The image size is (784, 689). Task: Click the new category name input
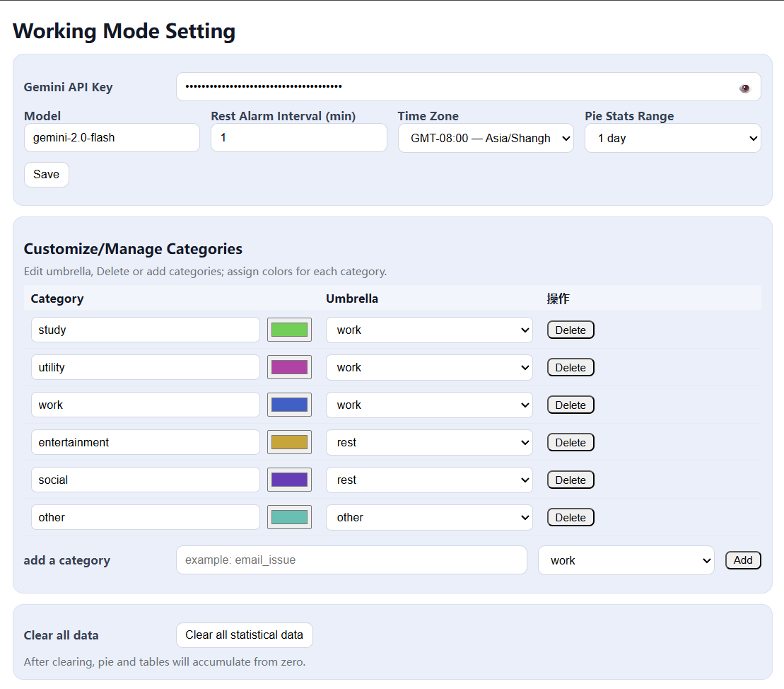[351, 560]
